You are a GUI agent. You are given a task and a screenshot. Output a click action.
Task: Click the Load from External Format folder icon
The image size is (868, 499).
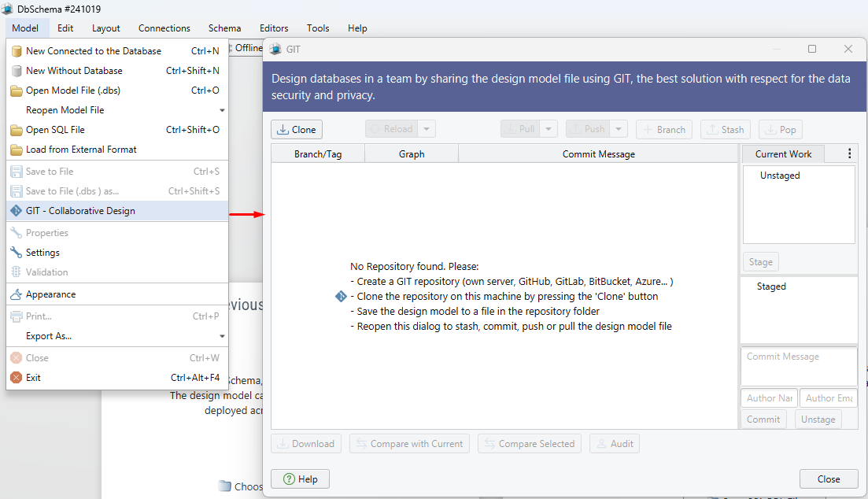click(x=17, y=150)
